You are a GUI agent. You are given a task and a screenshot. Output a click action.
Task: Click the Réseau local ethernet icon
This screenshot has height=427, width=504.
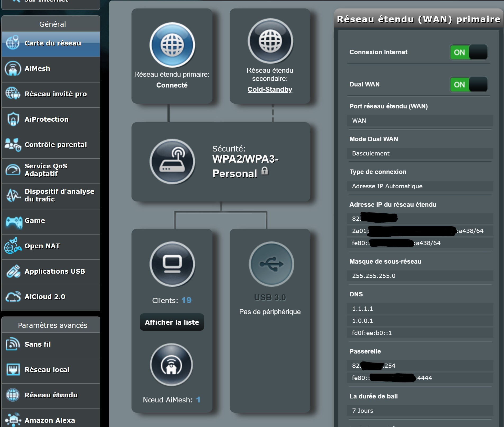13,370
